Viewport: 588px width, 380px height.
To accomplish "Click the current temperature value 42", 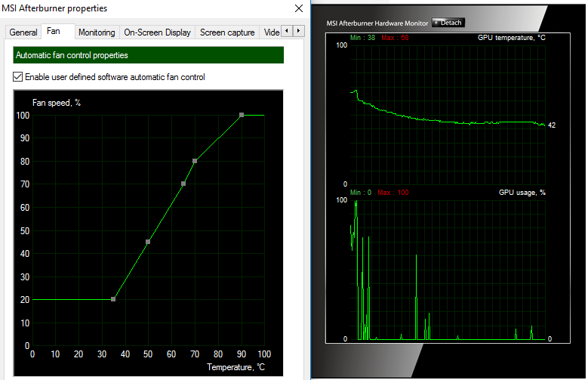I will (x=552, y=125).
